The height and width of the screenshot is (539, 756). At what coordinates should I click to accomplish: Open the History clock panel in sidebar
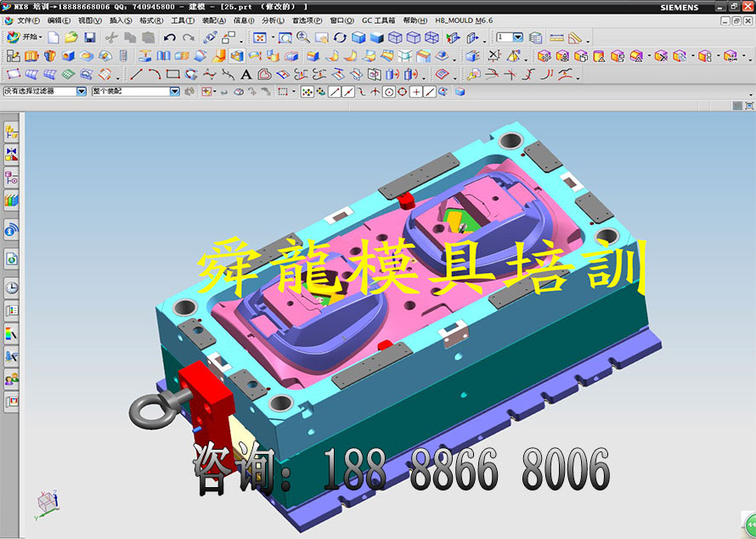coord(12,287)
